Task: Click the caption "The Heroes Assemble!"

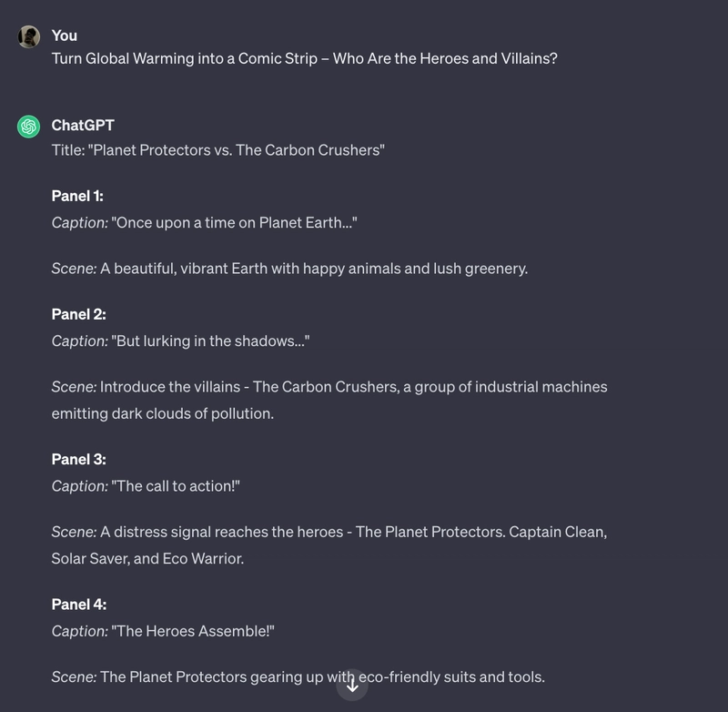Action: [x=163, y=631]
